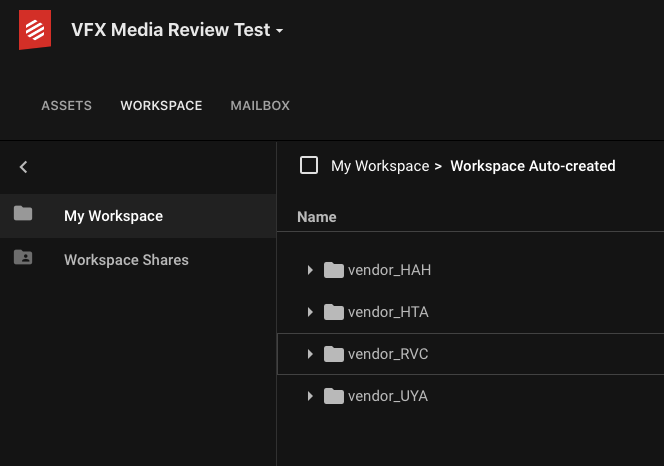The height and width of the screenshot is (466, 664).
Task: Sort by the Name column header
Action: pos(317,217)
